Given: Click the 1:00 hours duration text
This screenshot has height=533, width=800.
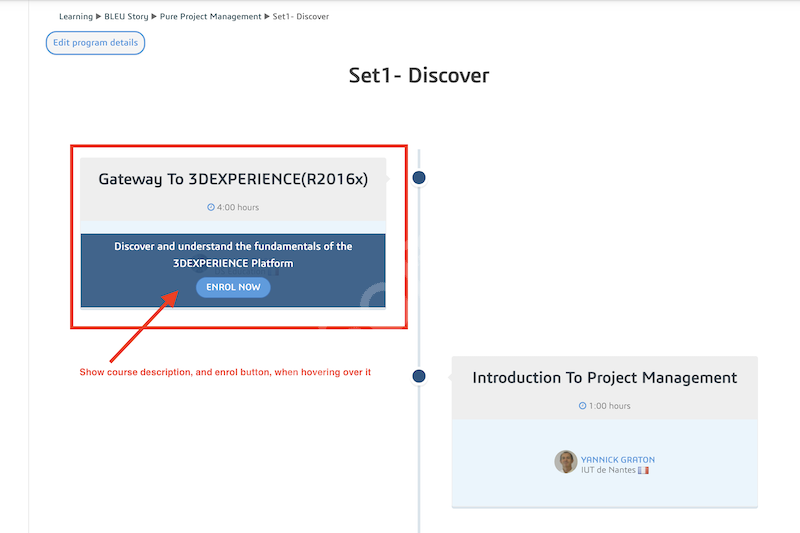Looking at the screenshot, I should (x=610, y=406).
